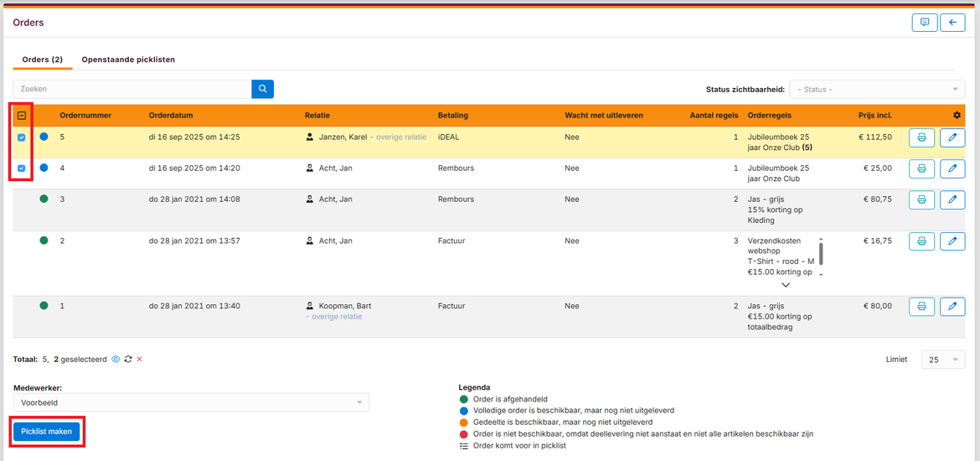Image resolution: width=980 pixels, height=461 pixels.
Task: Open the Medewerker dropdown
Action: click(x=191, y=403)
